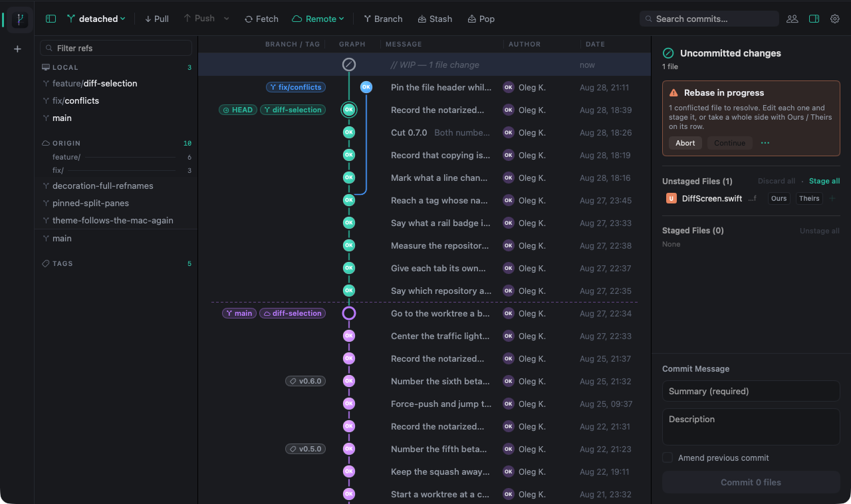Open the Remote dropdown
Screen dimensions: 851x504
(x=318, y=19)
